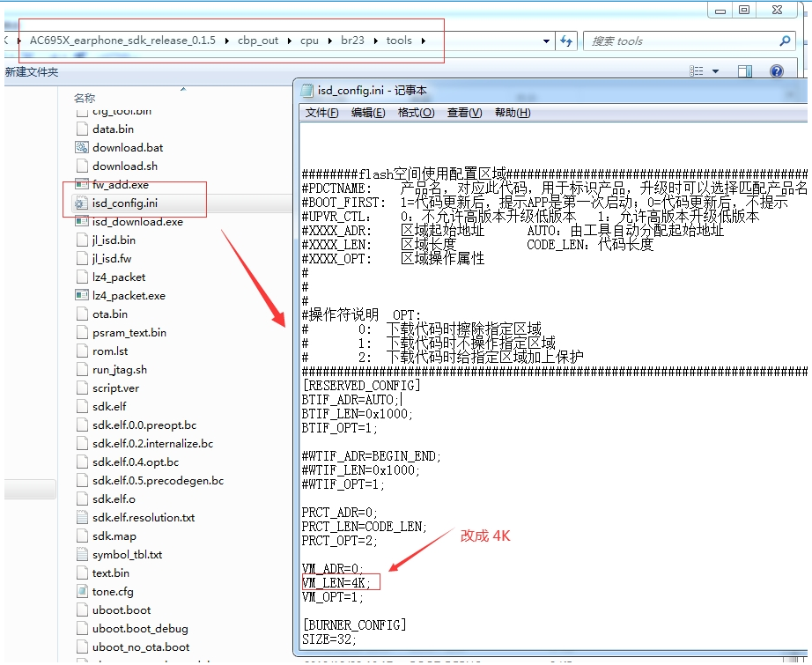Open the Explorer help icon

click(x=776, y=71)
